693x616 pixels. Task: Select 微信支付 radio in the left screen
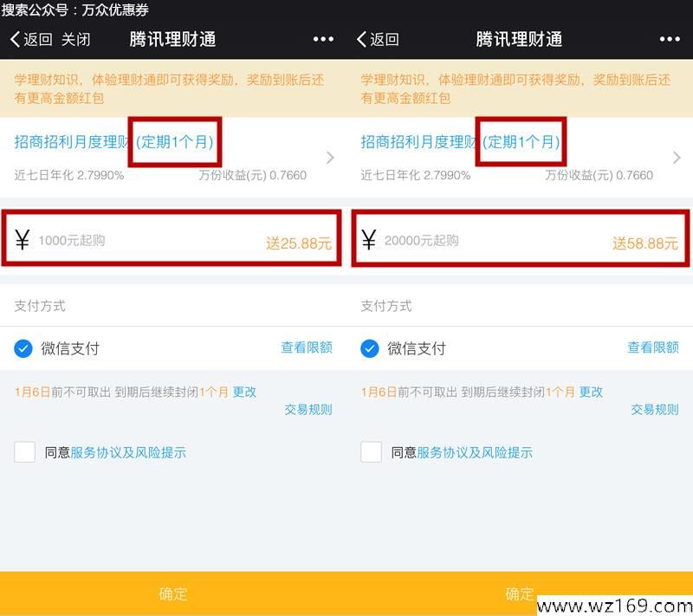[23, 348]
